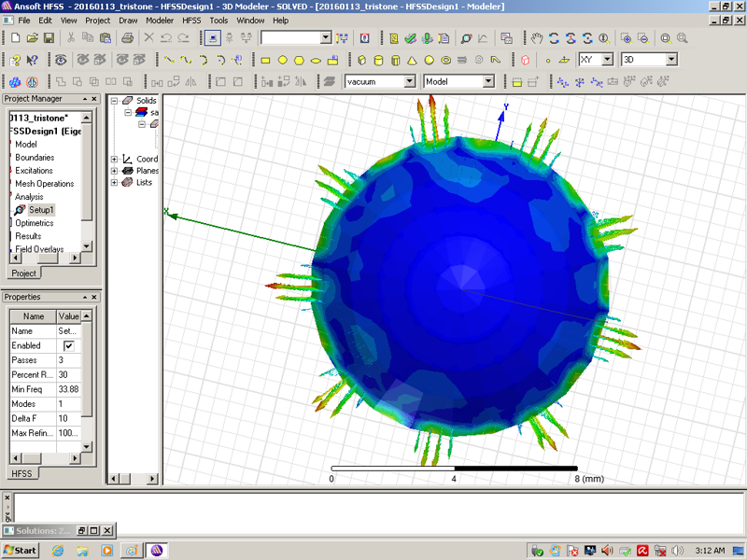Image resolution: width=747 pixels, height=560 pixels.
Task: Expand the Lists tree node
Action: click(x=115, y=183)
